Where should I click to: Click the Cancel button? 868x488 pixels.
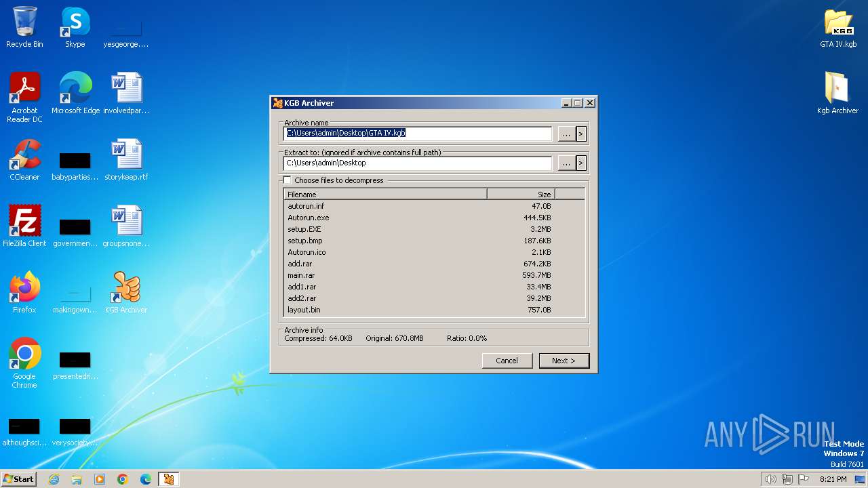point(507,361)
